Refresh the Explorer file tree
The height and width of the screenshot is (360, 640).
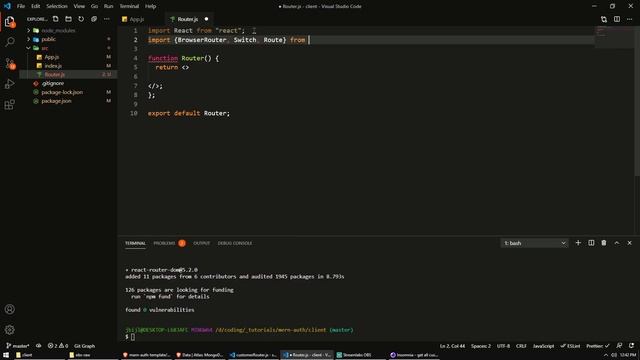point(81,19)
